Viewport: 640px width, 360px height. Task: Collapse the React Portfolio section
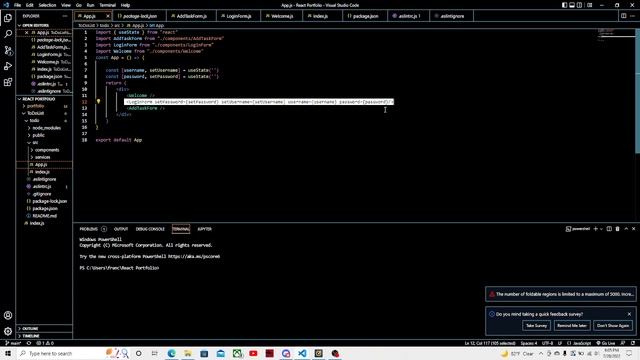point(44,99)
